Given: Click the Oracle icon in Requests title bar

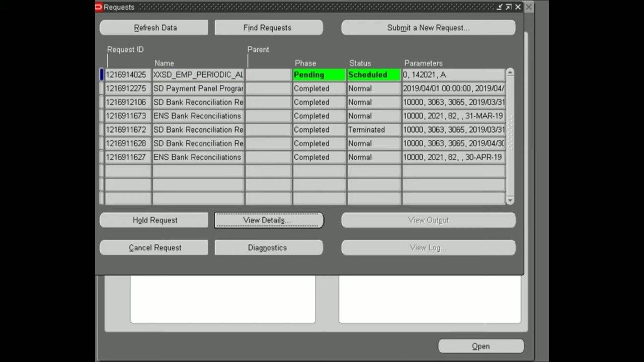Looking at the screenshot, I should [99, 7].
